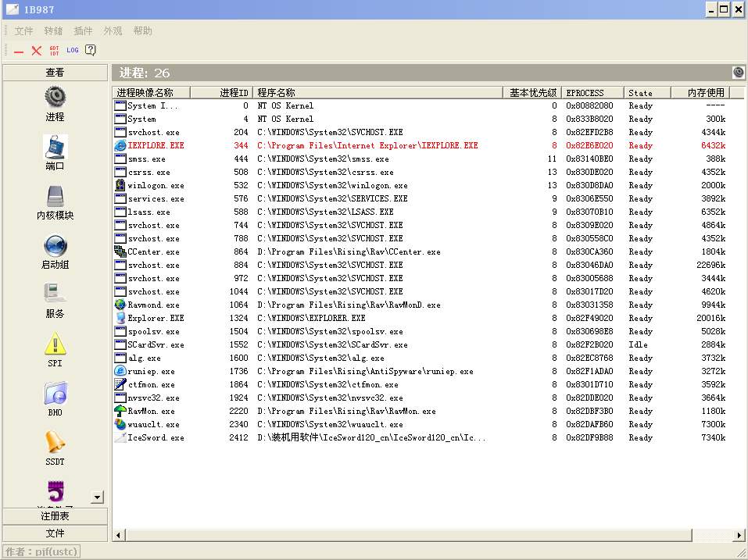Image resolution: width=748 pixels, height=560 pixels.
Task: Sort by EPROCESS column header
Action: pyautogui.click(x=592, y=92)
